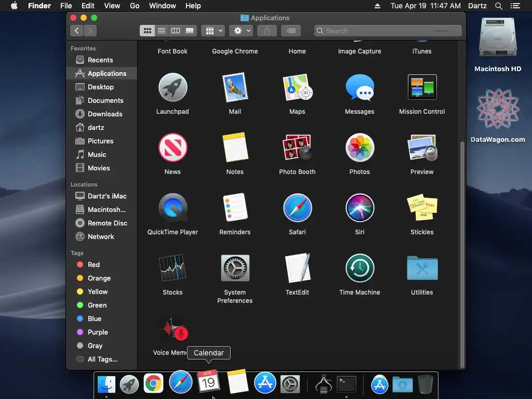
Task: Filter by the Green tag
Action: tap(101, 305)
